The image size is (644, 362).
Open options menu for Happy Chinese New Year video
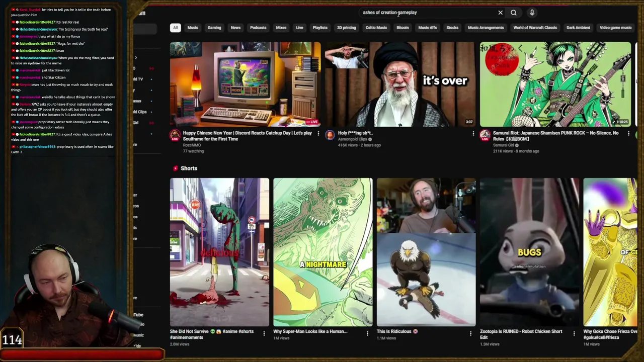click(318, 133)
